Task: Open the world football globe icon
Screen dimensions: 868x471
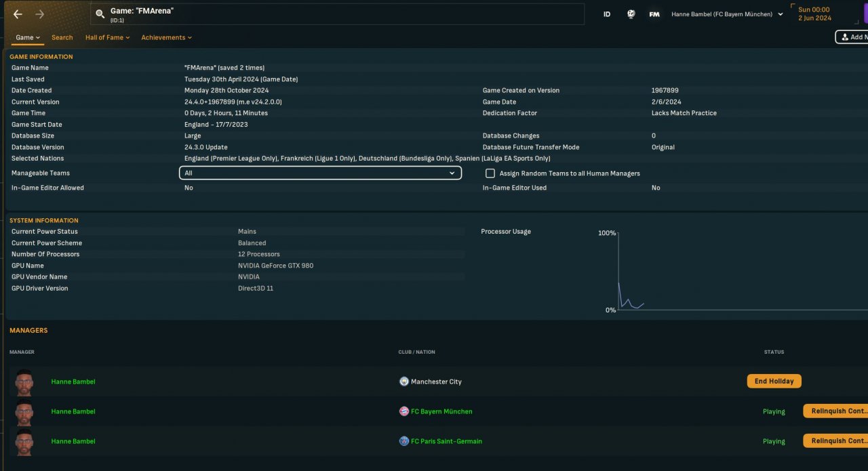Action: (x=631, y=14)
